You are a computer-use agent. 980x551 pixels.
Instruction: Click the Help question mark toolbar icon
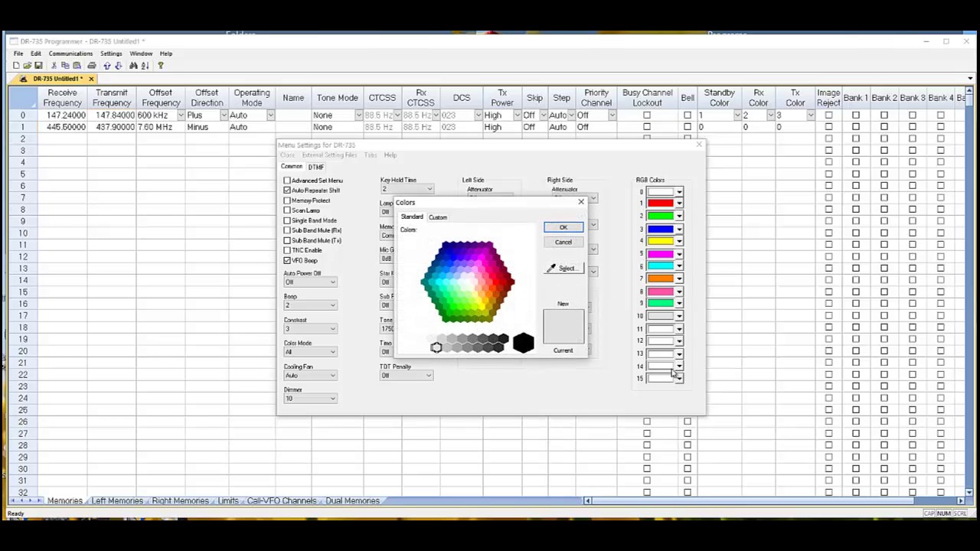click(160, 66)
